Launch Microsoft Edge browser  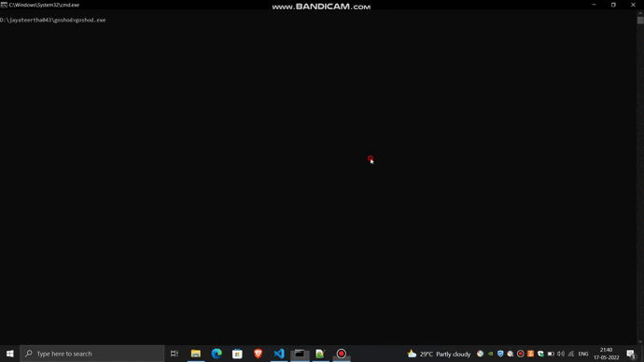(x=217, y=354)
